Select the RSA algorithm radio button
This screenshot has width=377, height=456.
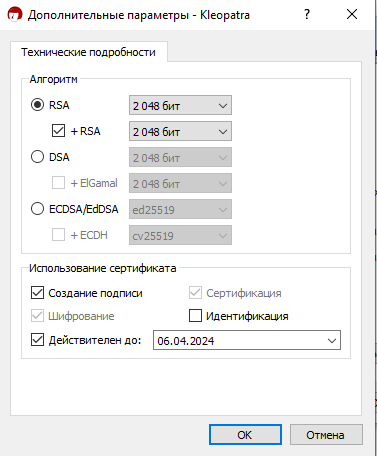tap(37, 105)
